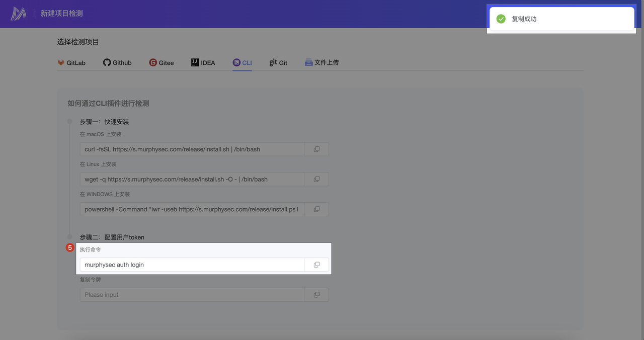
Task: Click the 复制令牌 token input field
Action: [x=192, y=295]
